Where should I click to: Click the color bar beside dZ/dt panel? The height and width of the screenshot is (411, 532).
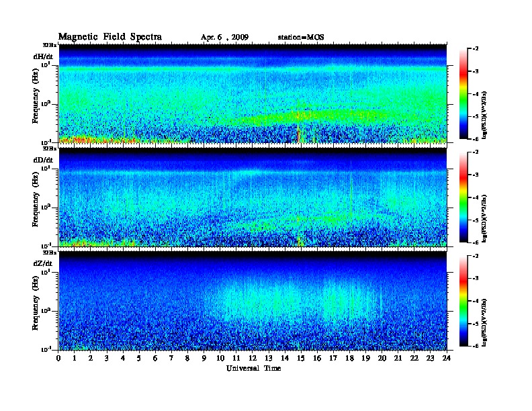463,301
